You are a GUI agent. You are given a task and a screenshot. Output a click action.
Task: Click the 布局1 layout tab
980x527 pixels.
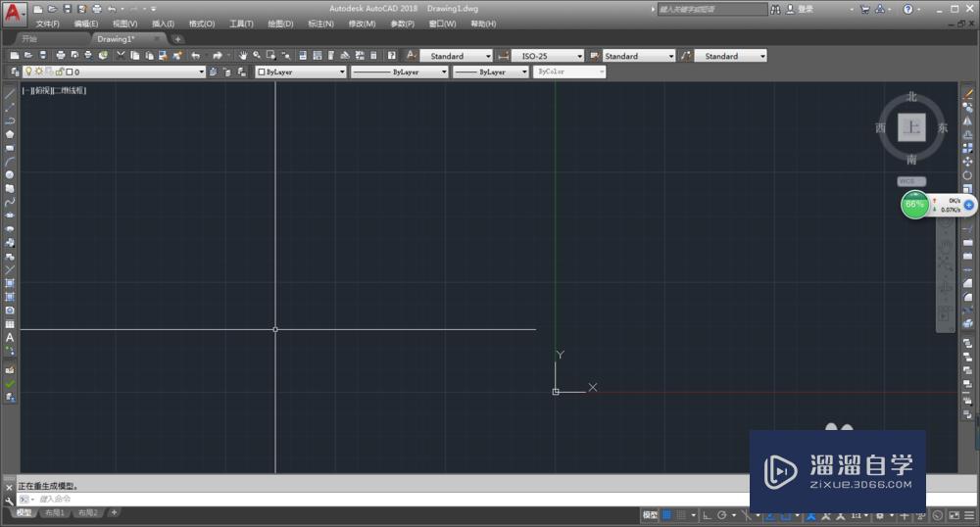point(55,512)
